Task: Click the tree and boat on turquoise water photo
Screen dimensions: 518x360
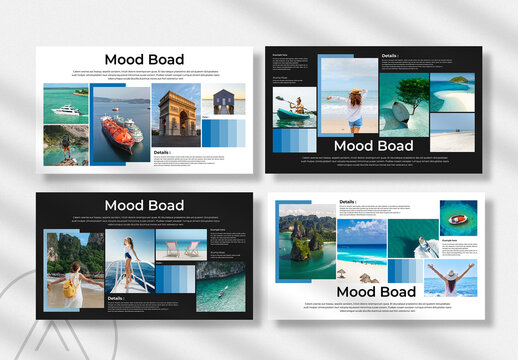Action: tap(404, 105)
